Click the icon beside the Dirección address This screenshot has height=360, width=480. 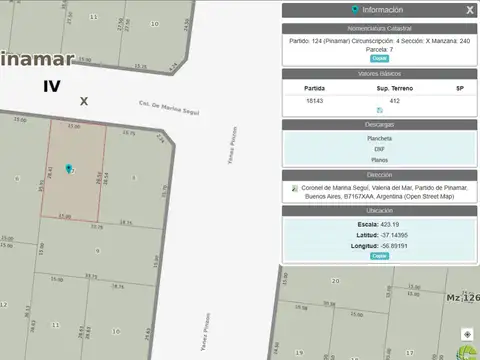pos(295,189)
